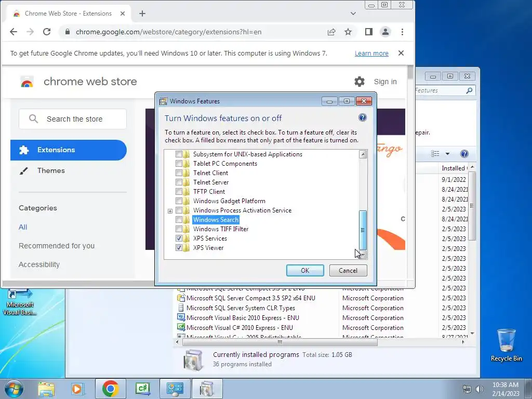This screenshot has width=532, height=399.
Task: Enable Subsystem for UNIX-based Applications checkbox
Action: (179, 154)
